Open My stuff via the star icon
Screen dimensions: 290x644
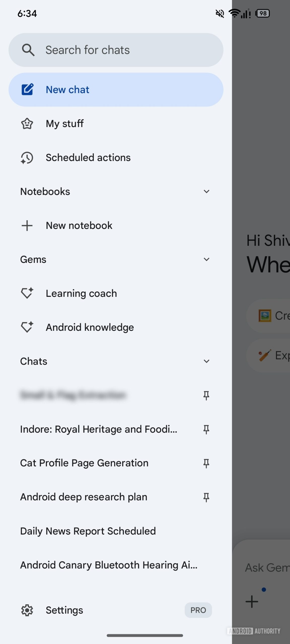coord(27,124)
